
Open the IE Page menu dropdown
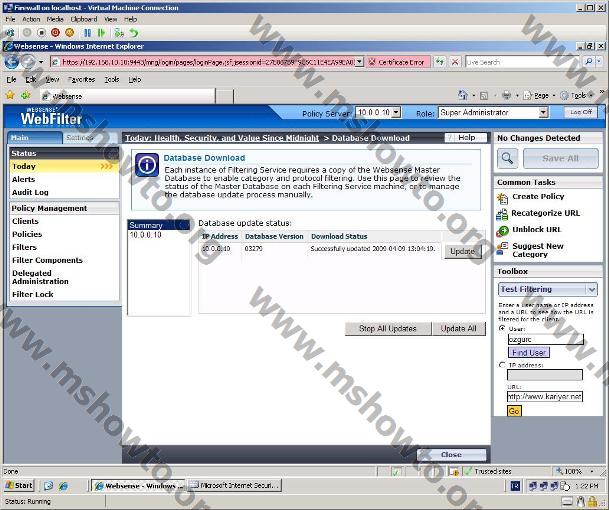click(553, 95)
